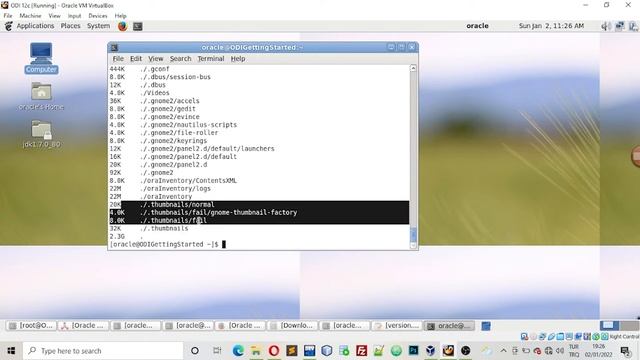The width and height of the screenshot is (640, 360).
Task: Open PowerShell from Windows taskbar
Action: click(x=413, y=351)
